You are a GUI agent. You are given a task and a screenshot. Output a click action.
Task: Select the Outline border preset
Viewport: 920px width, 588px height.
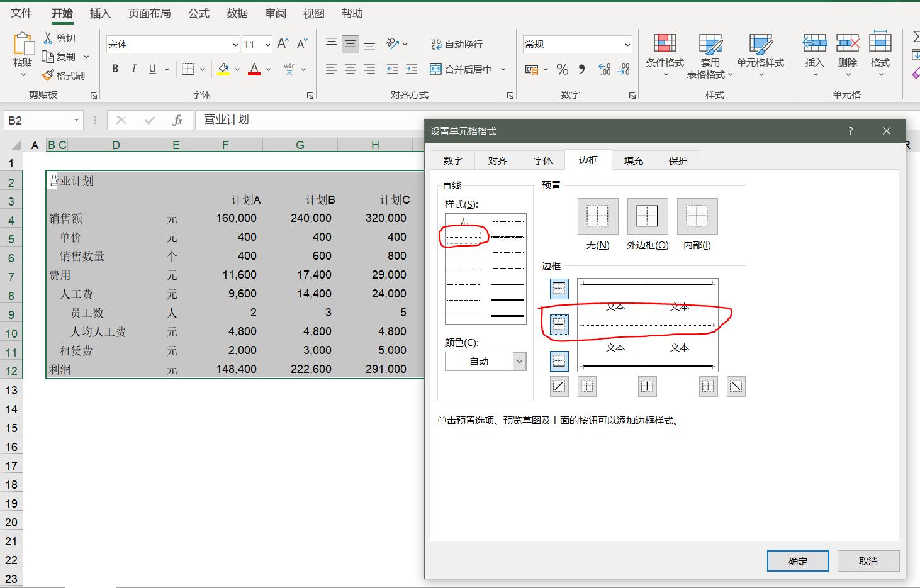(647, 216)
